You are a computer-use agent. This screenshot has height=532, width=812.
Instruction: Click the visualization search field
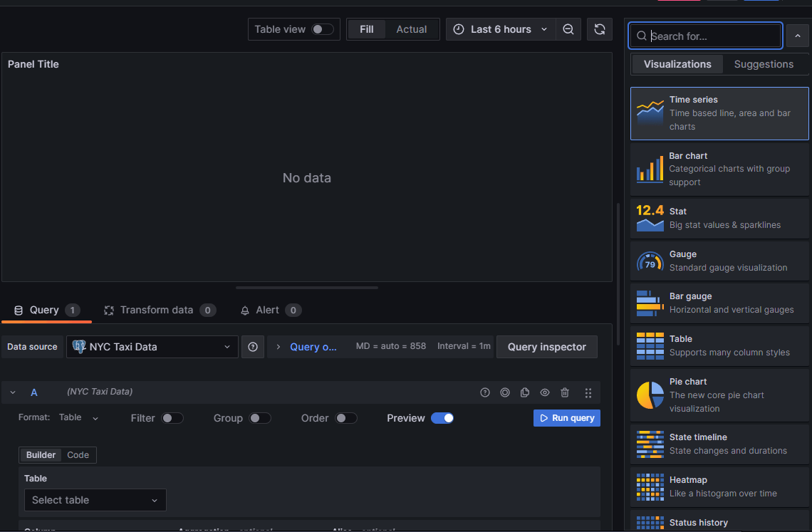[712, 36]
